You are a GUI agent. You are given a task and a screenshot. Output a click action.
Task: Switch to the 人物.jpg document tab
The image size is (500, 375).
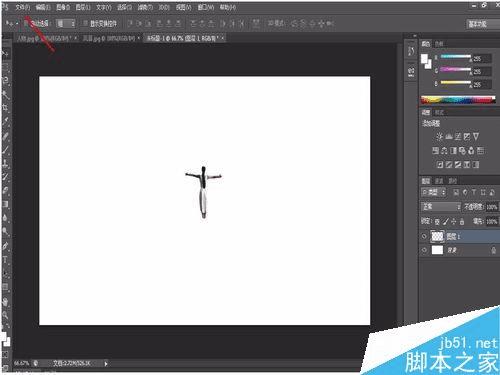point(46,38)
